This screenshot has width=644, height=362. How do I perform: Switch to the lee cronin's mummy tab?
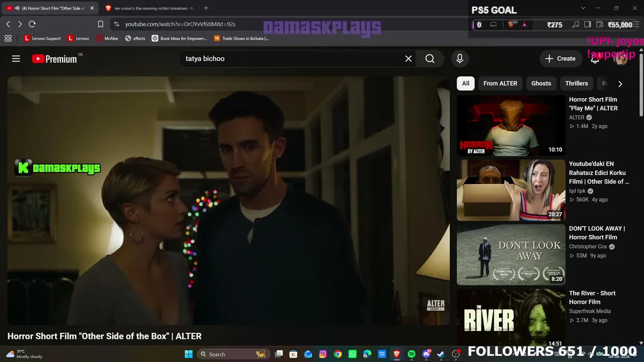(x=149, y=8)
